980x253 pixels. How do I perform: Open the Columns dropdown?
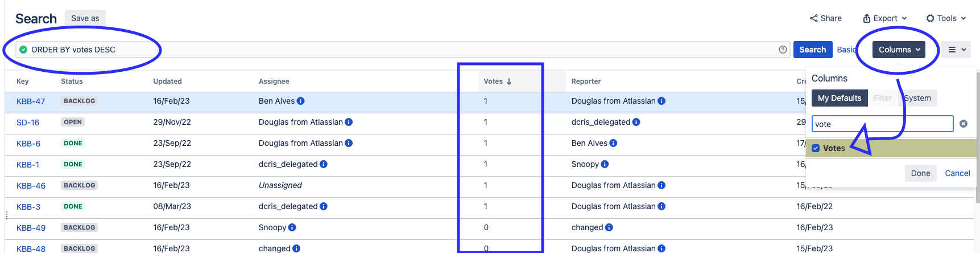899,50
